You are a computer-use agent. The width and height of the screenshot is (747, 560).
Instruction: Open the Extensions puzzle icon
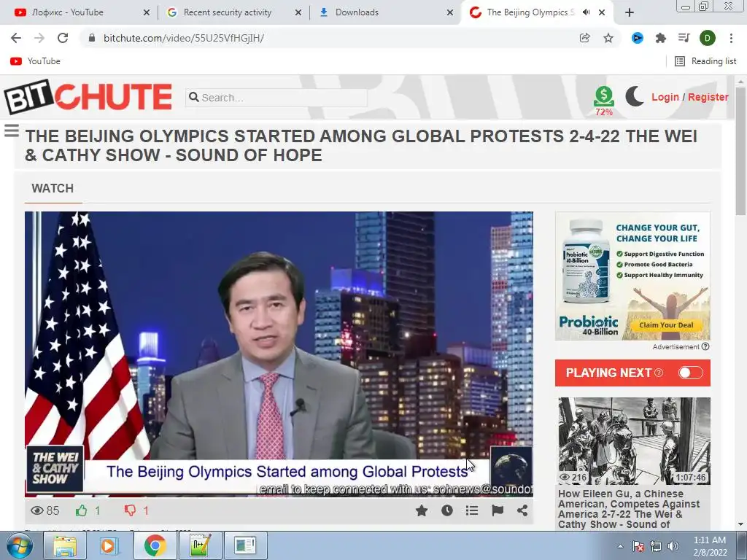click(661, 38)
